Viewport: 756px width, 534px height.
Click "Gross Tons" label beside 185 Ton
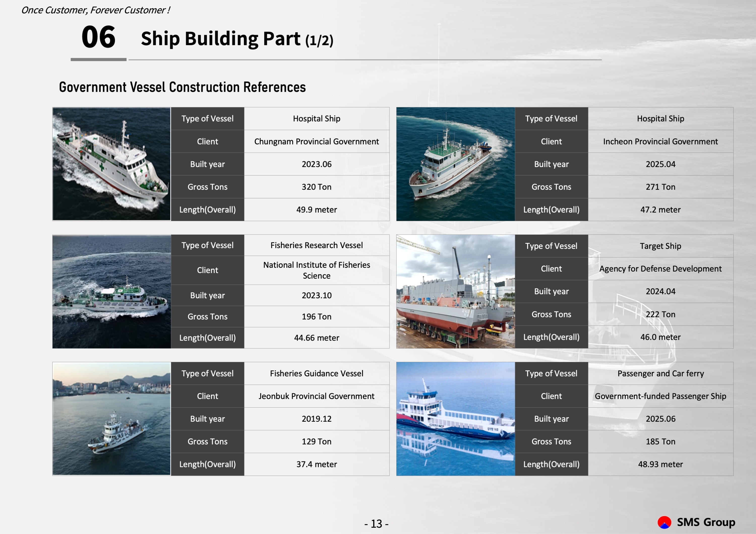[x=552, y=442]
